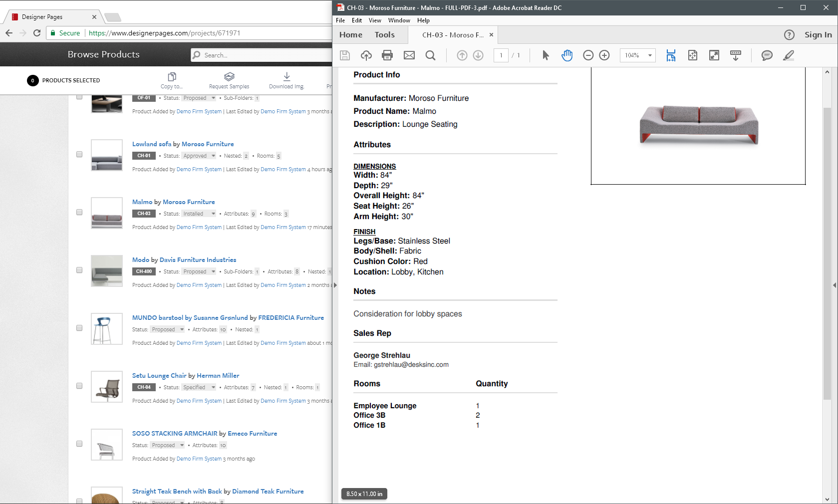Image resolution: width=838 pixels, height=504 pixels.
Task: Go to previous page arrow in Acrobat
Action: 462,55
